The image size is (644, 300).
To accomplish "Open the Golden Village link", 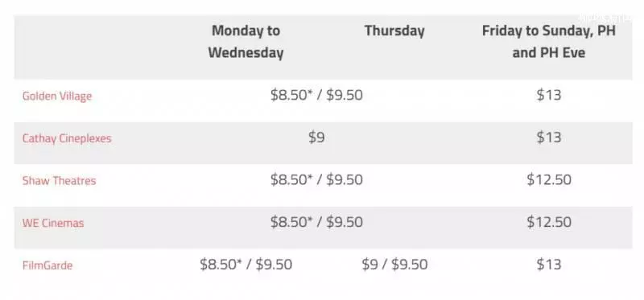I will [x=57, y=96].
